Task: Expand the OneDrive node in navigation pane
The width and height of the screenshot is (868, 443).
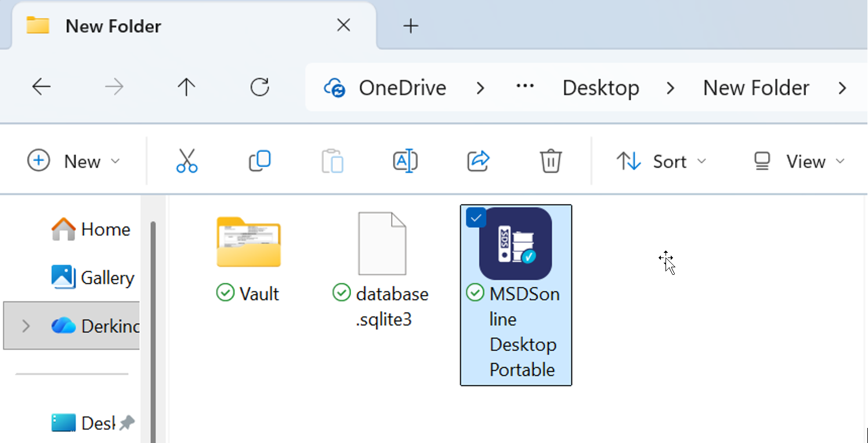Action: click(26, 326)
